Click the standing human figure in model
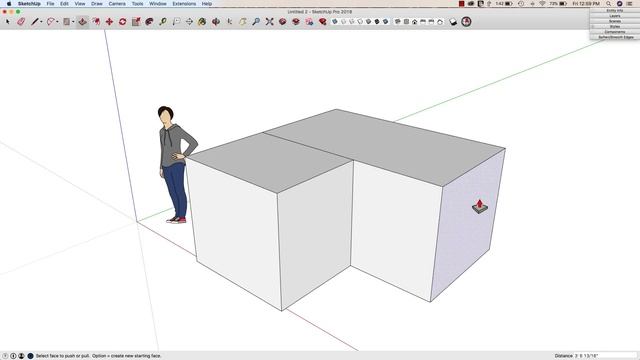Screen dimensions: 640x360 (176, 164)
